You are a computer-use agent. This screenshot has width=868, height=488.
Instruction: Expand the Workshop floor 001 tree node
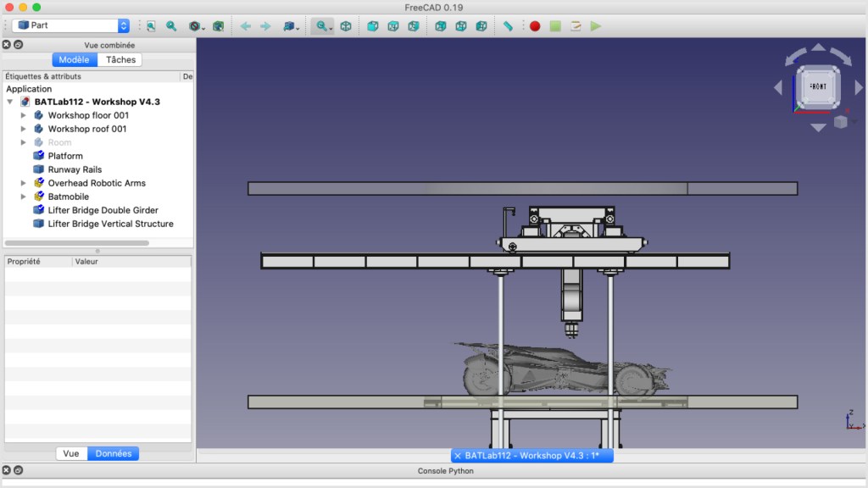click(24, 115)
